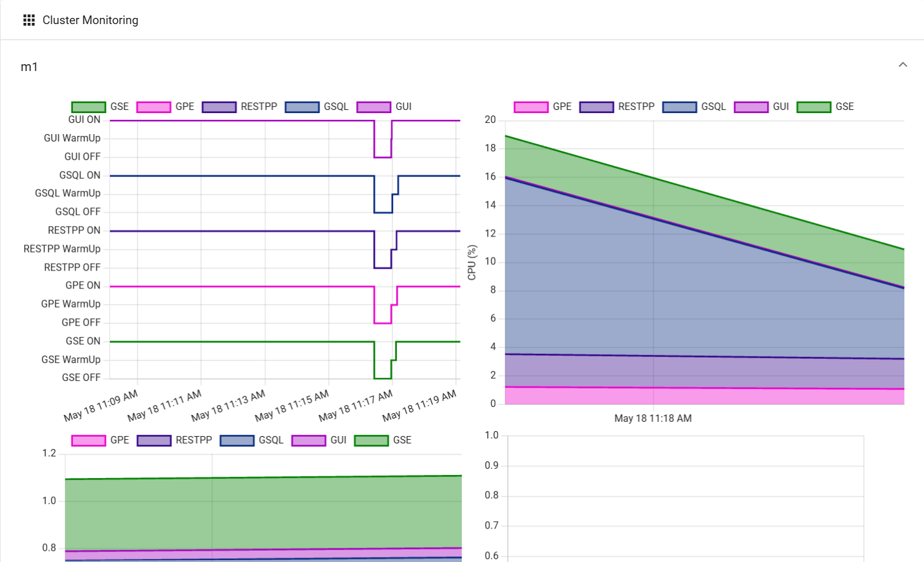Toggle RESTPP series in status chart legend
Viewport: 924px width, 562px height.
point(240,107)
